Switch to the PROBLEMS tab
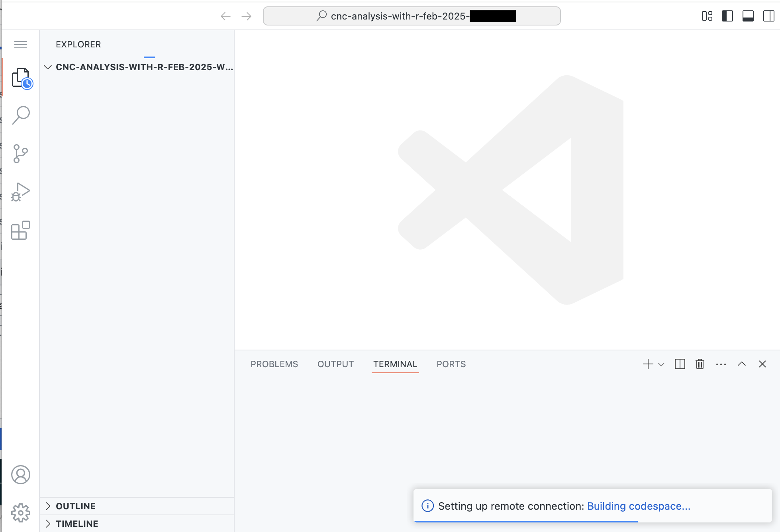This screenshot has height=532, width=780. tap(274, 364)
